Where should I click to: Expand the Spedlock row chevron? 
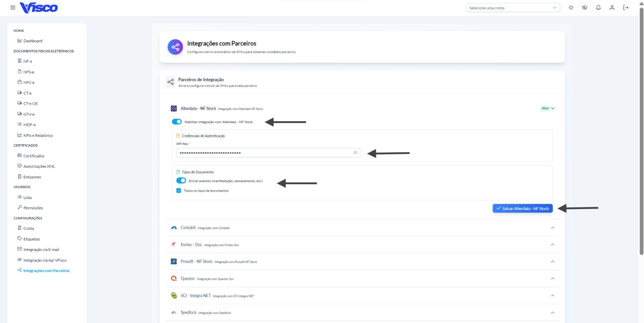coord(553,313)
